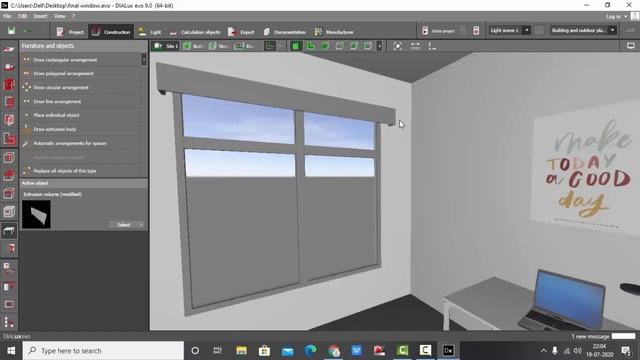The height and width of the screenshot is (360, 640).
Task: Click the Windows Start button
Action: click(x=11, y=351)
